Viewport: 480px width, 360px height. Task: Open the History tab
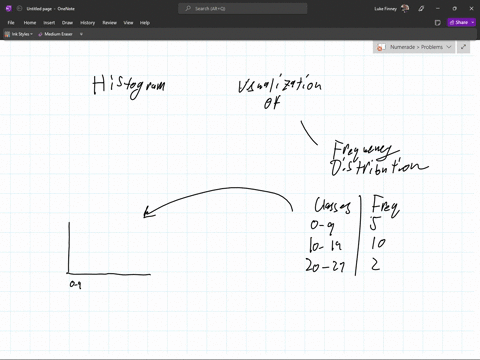(87, 23)
